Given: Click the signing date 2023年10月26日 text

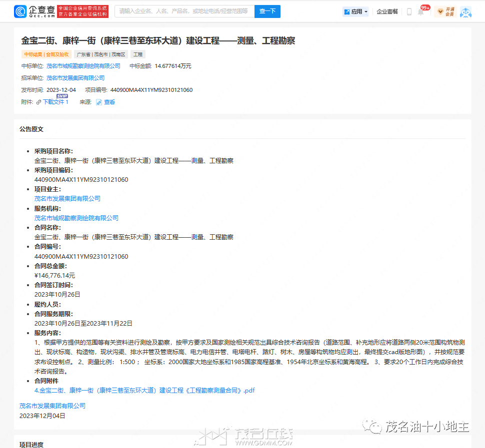Looking at the screenshot, I should click(x=57, y=295).
